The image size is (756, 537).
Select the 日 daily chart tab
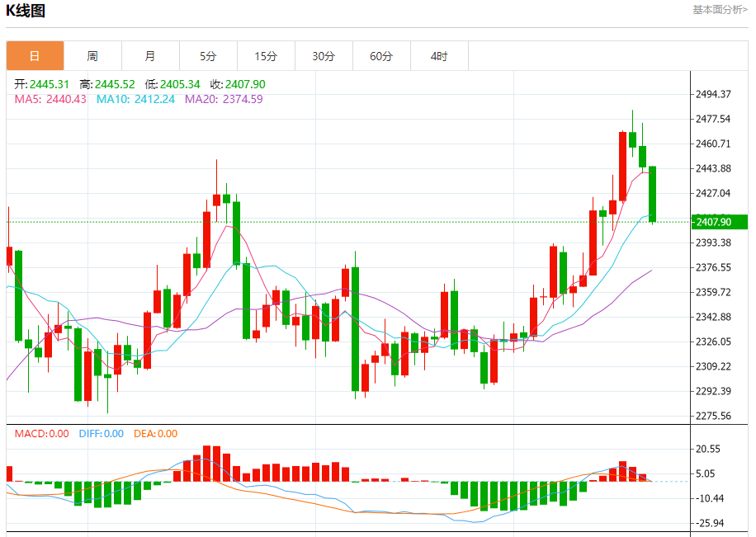(x=35, y=56)
